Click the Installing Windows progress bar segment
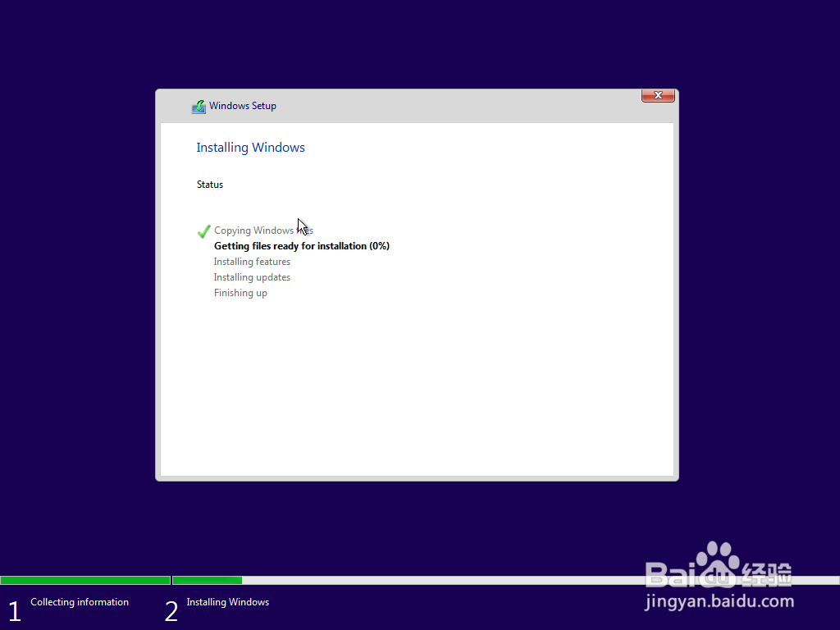 505,580
